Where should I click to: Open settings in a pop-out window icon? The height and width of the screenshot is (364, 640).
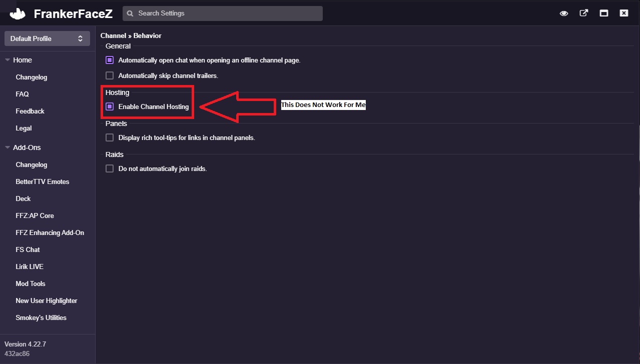click(584, 13)
